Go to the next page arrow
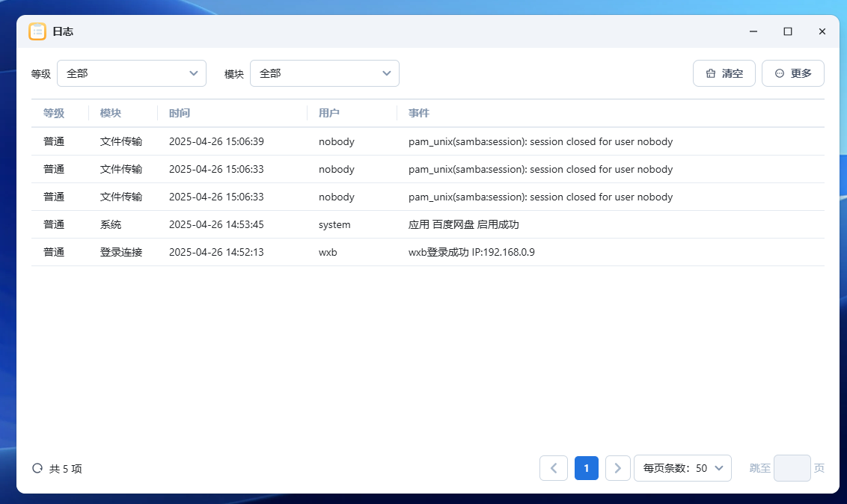847x504 pixels. (x=618, y=468)
